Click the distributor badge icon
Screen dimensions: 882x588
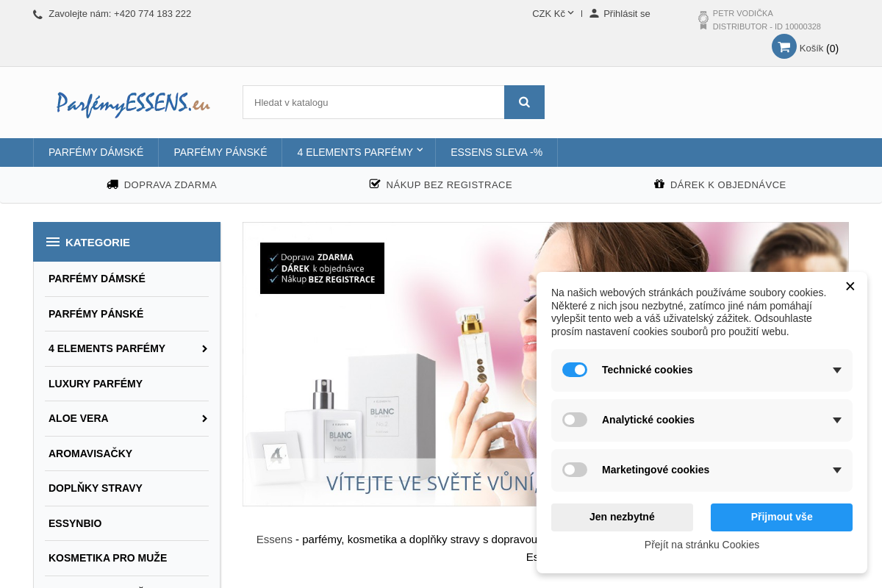(703, 20)
